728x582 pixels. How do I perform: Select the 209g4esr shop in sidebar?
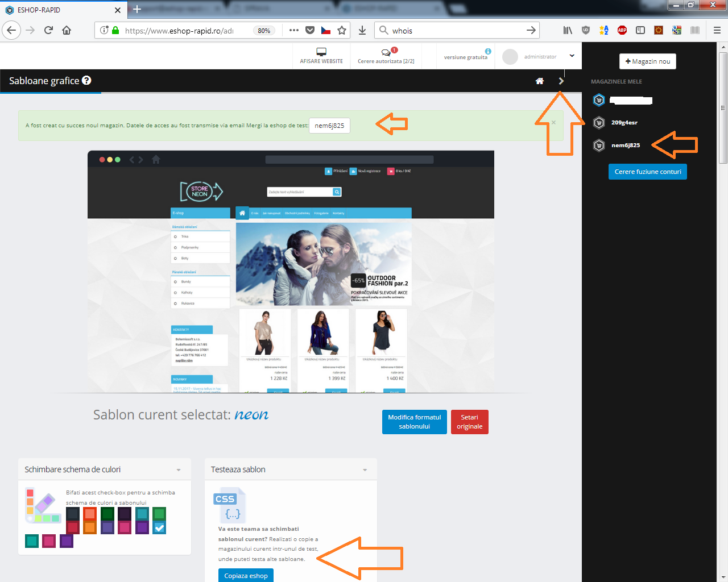[x=624, y=123]
